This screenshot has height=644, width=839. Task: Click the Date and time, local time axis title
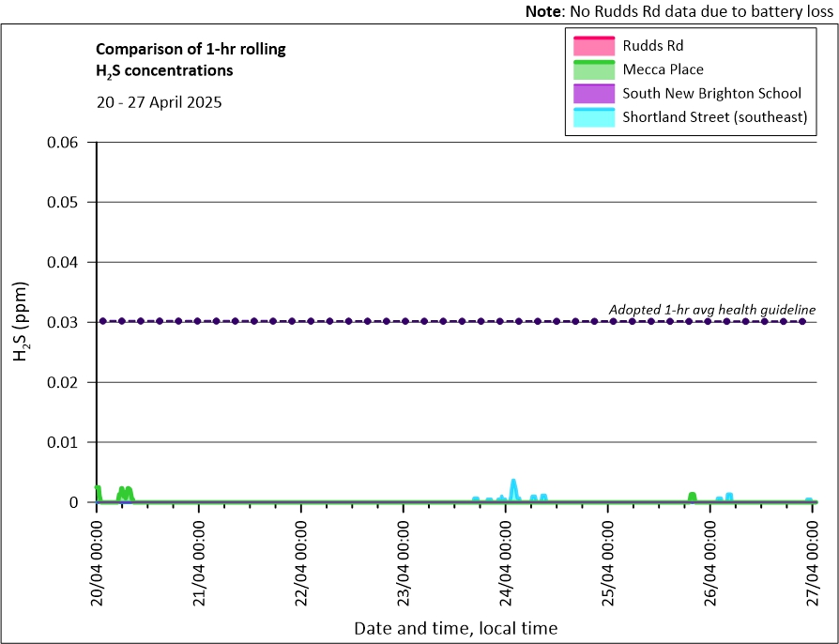pyautogui.click(x=455, y=628)
